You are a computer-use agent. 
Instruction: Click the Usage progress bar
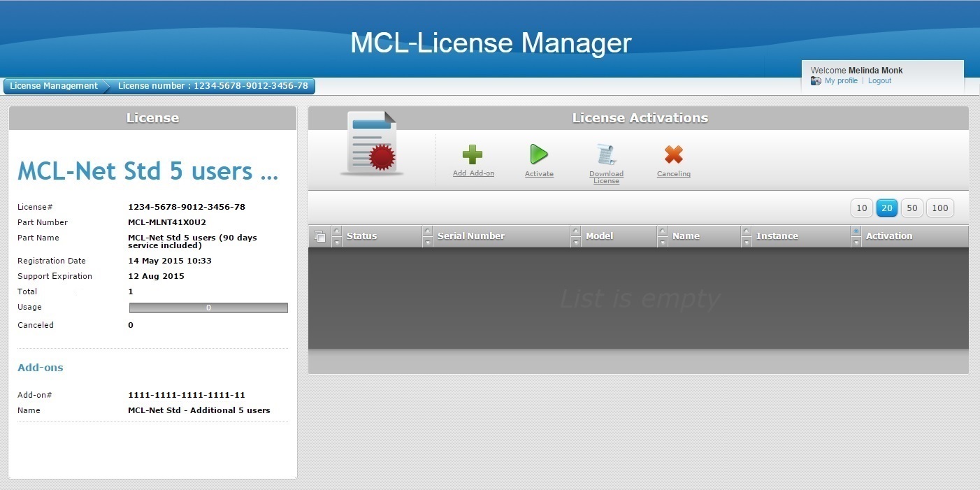click(x=208, y=308)
